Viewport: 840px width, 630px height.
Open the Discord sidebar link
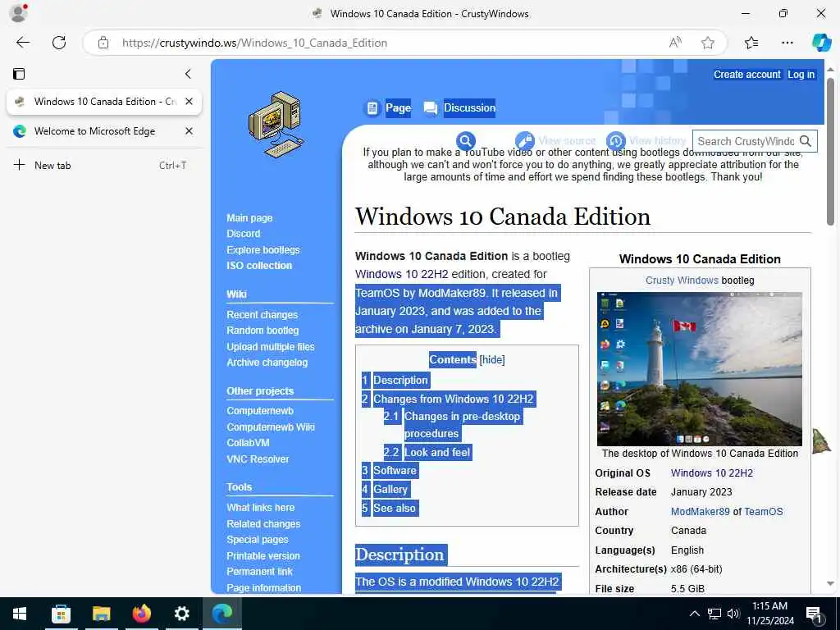coord(243,234)
